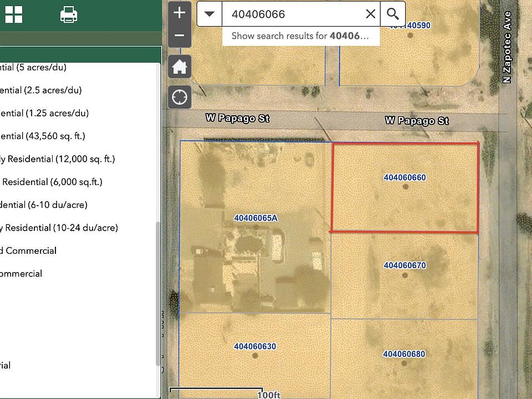Screen dimensions: 532x399
Task: Clear the search box text
Action: pyautogui.click(x=371, y=14)
